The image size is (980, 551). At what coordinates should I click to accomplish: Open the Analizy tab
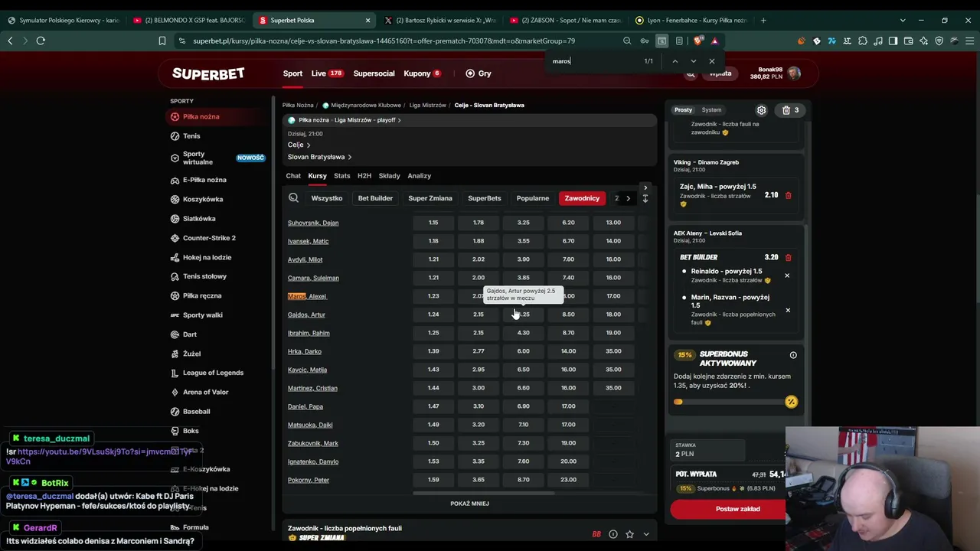click(x=420, y=176)
